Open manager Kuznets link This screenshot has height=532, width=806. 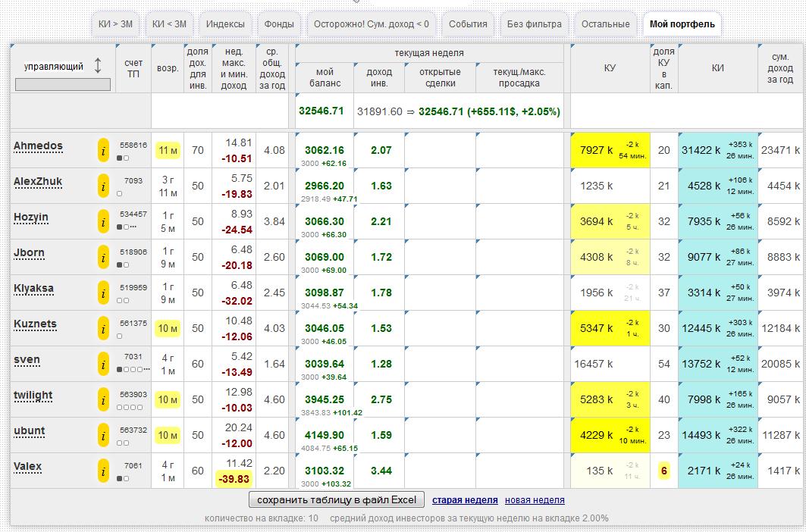35,324
